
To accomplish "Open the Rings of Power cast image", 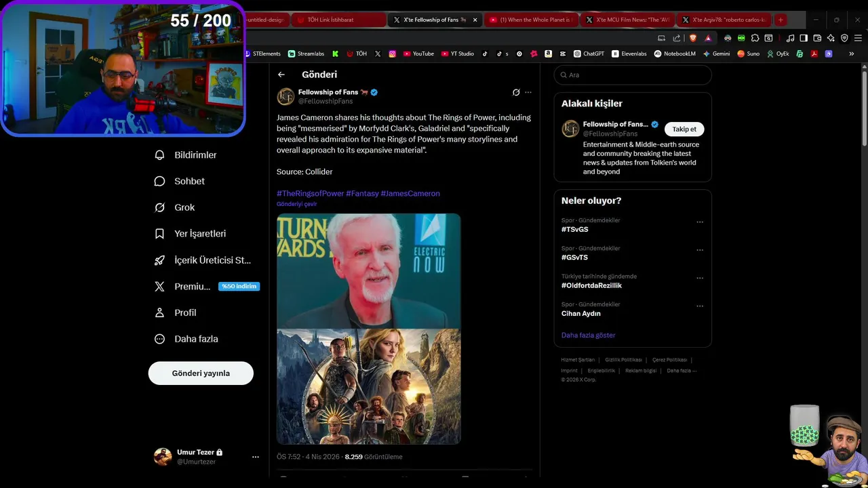I will point(369,387).
